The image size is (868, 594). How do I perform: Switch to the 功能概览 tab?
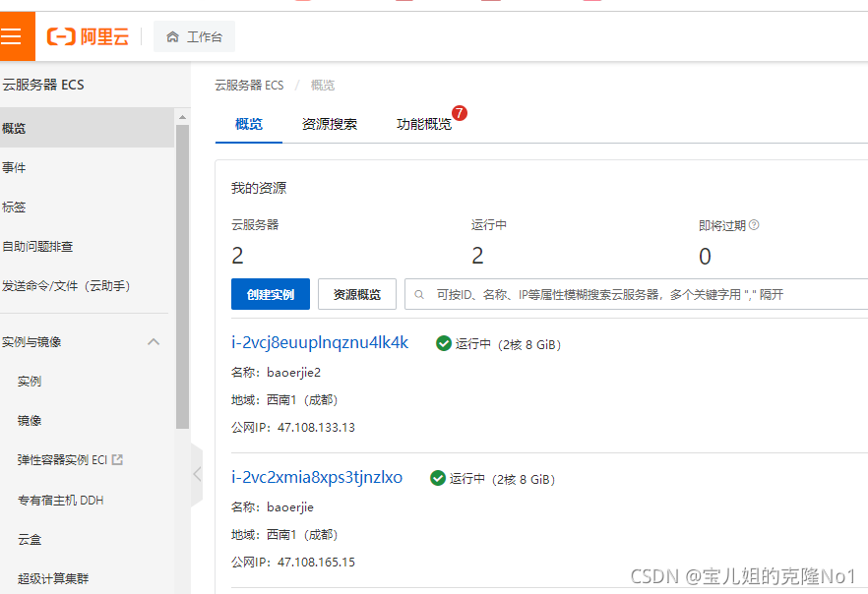424,124
